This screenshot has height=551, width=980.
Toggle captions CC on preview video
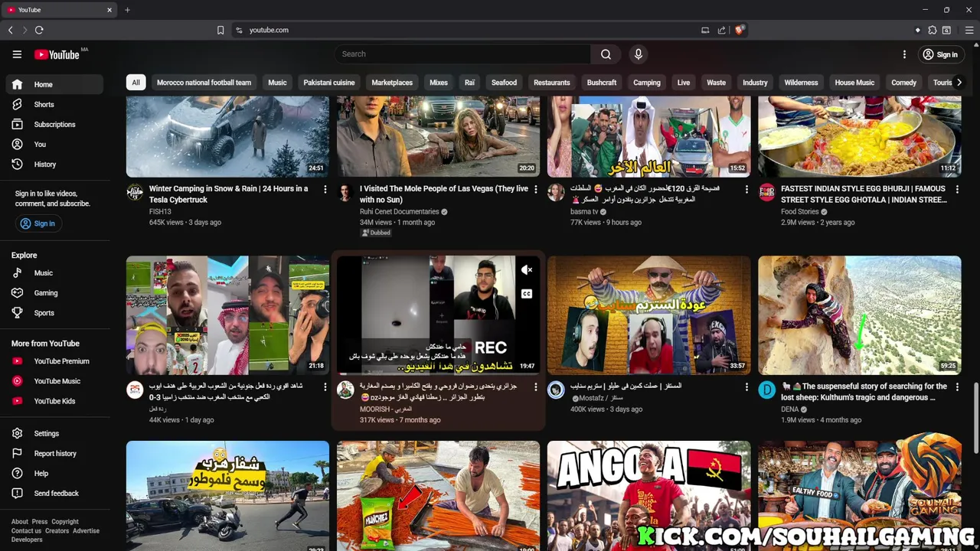point(527,294)
